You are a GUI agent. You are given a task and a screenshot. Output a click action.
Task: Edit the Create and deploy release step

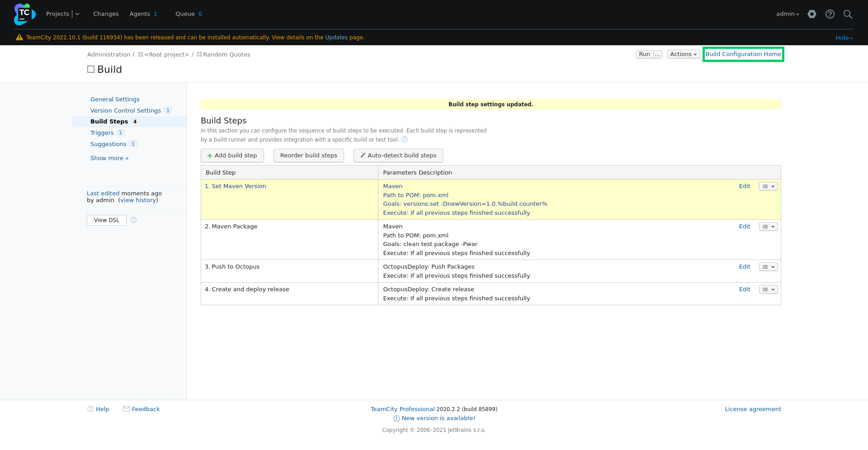pos(745,289)
